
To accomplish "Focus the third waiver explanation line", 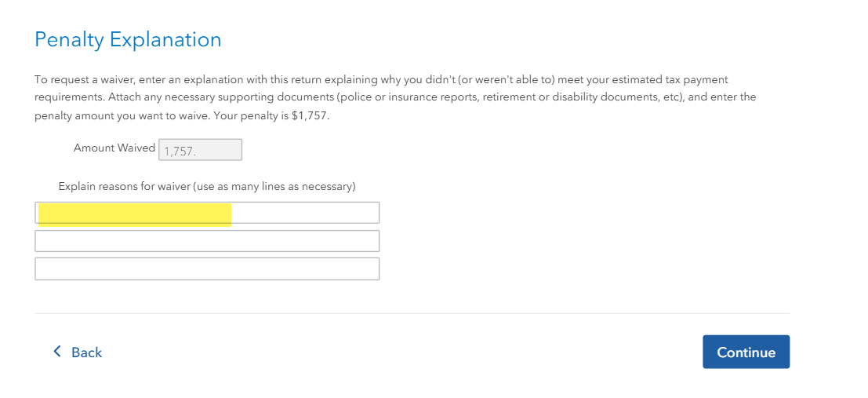I will (x=207, y=268).
